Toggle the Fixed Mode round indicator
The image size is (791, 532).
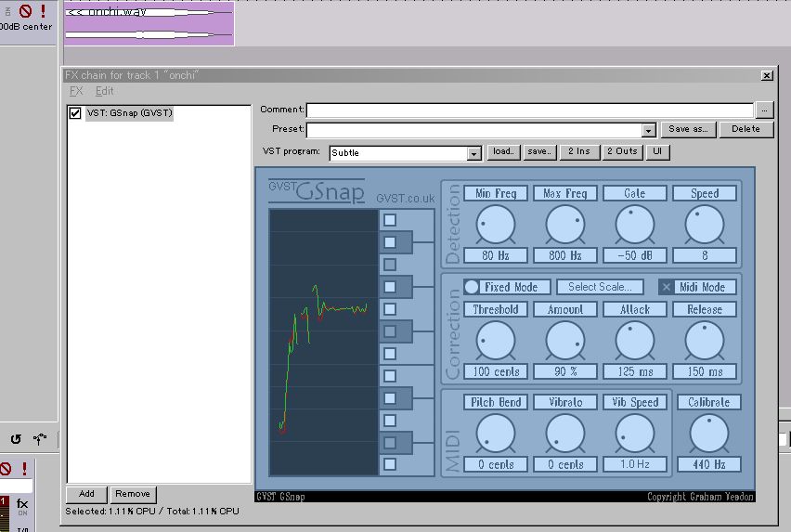[472, 287]
